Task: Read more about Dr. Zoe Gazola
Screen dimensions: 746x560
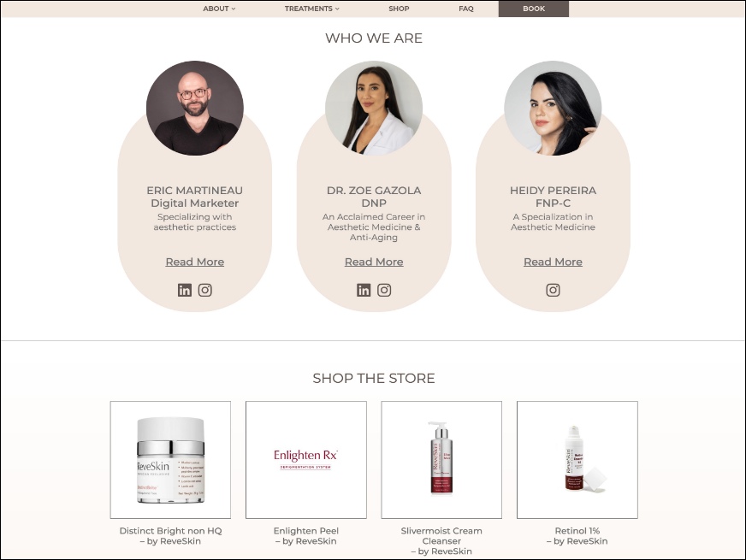Action: coord(374,262)
